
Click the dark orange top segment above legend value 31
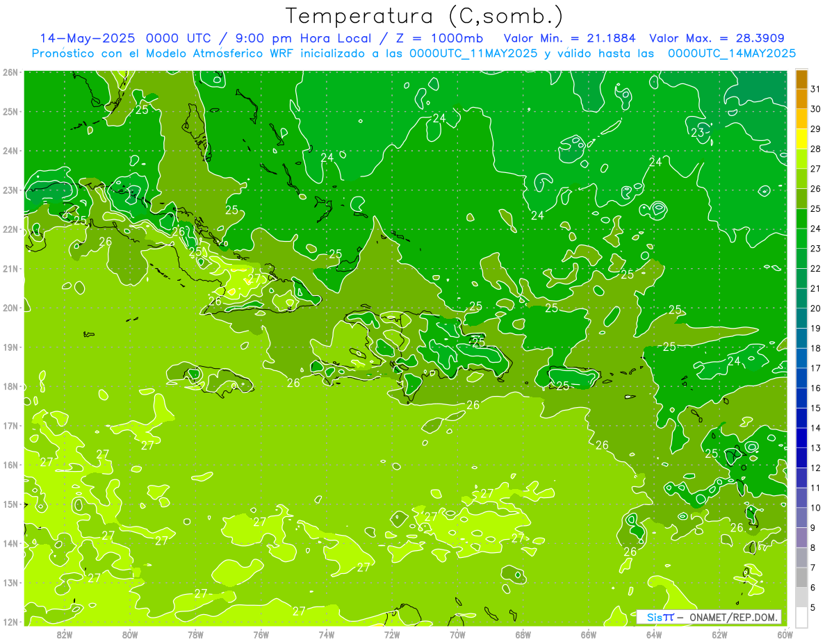click(801, 79)
